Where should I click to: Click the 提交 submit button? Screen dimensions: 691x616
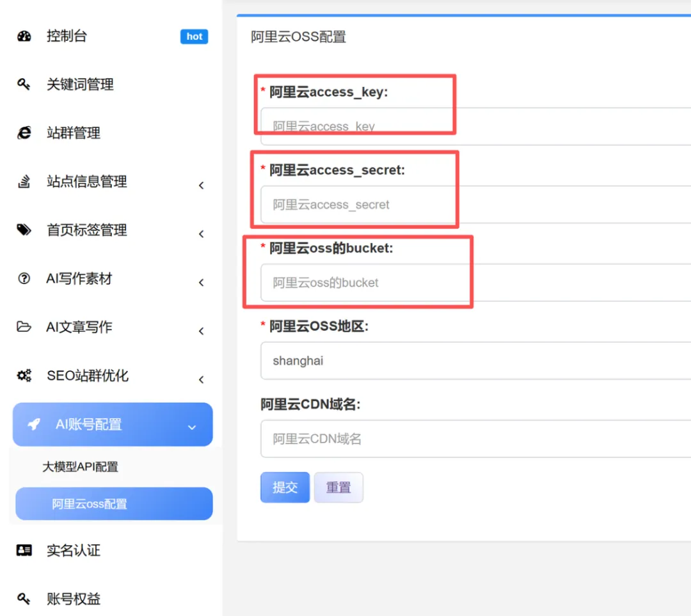click(285, 487)
